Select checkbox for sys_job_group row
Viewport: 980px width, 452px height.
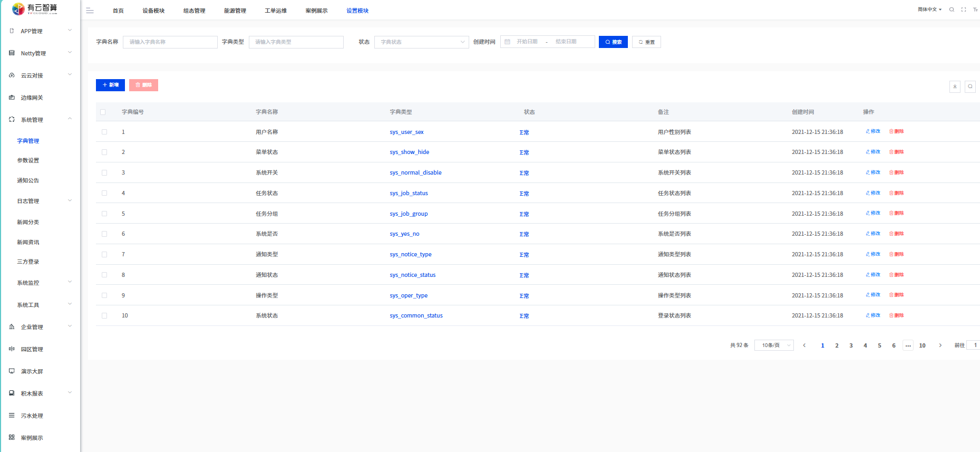[104, 214]
